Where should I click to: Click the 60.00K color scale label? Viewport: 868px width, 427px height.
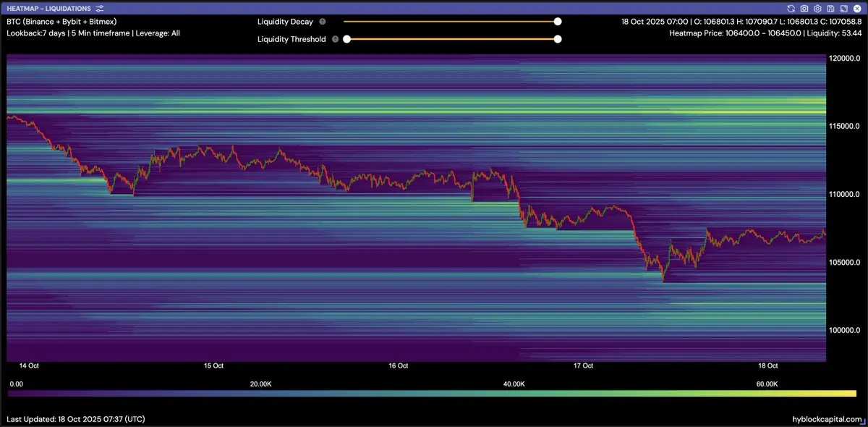(x=767, y=384)
